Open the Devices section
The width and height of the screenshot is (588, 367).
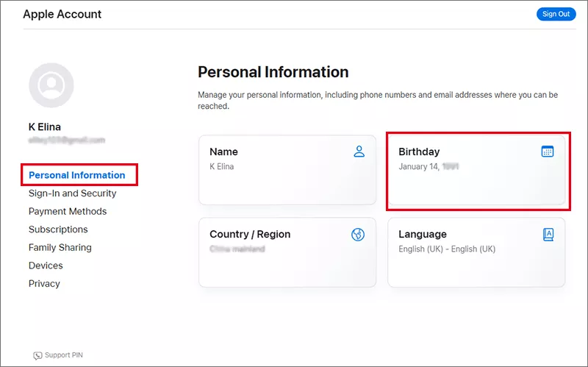pos(46,266)
